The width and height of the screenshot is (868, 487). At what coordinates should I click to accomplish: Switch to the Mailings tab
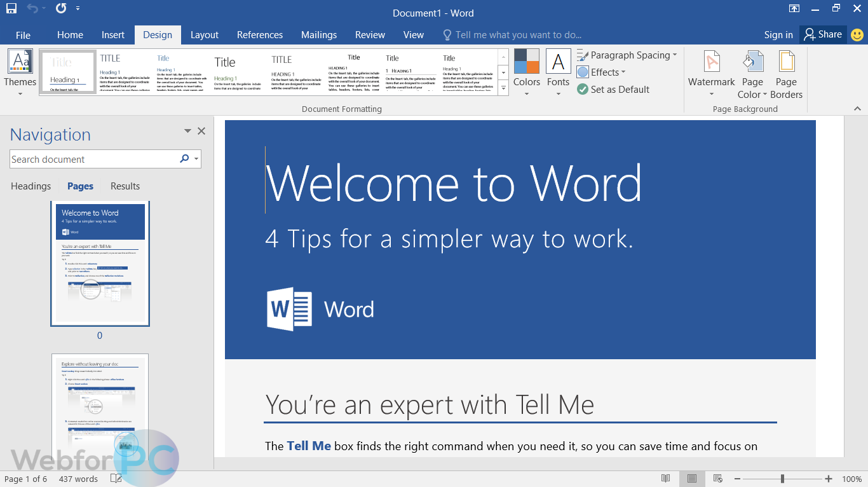click(x=319, y=35)
